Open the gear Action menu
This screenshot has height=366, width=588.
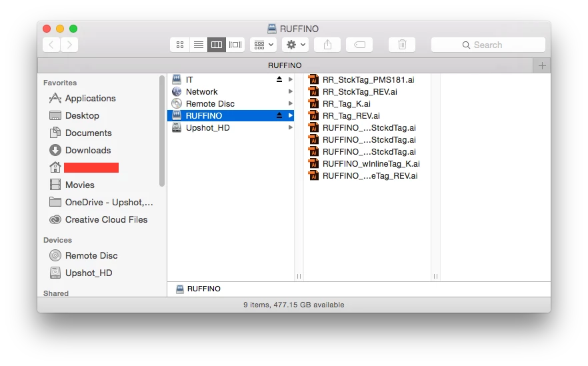[295, 45]
